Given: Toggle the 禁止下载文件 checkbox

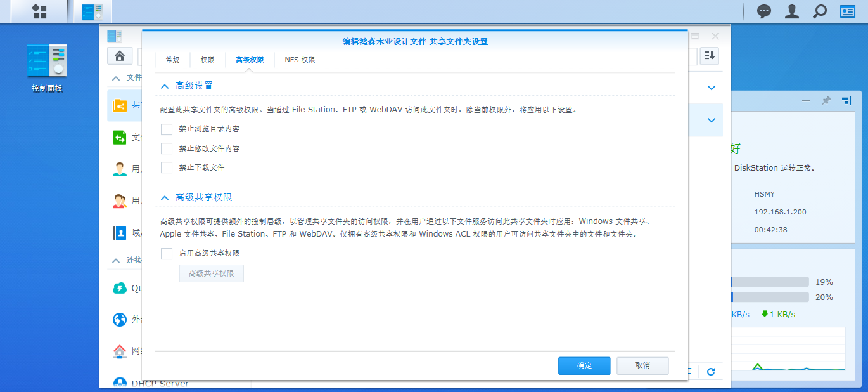Looking at the screenshot, I should pos(167,167).
